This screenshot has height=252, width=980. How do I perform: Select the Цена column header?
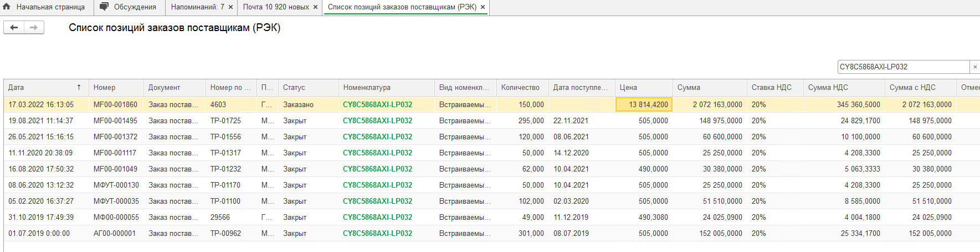point(628,88)
